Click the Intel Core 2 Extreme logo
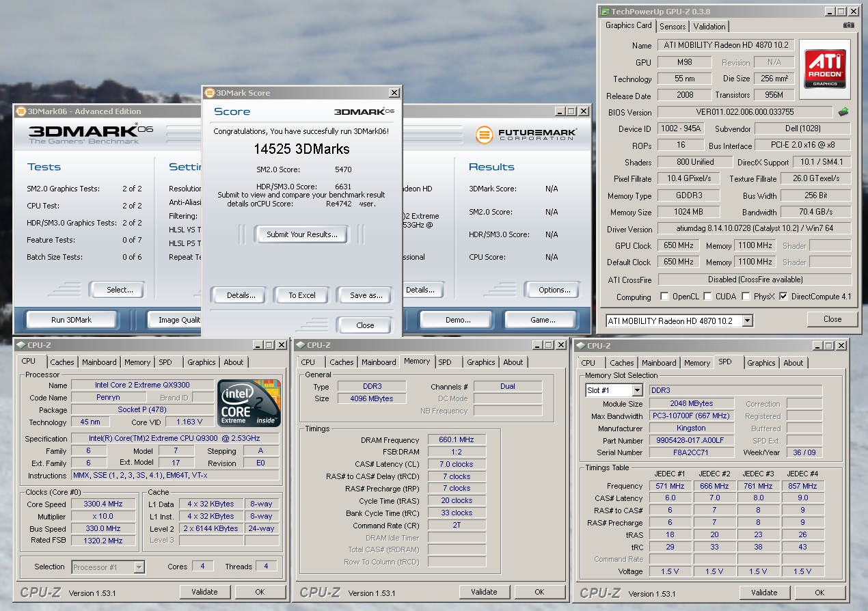The image size is (868, 611). [x=249, y=403]
